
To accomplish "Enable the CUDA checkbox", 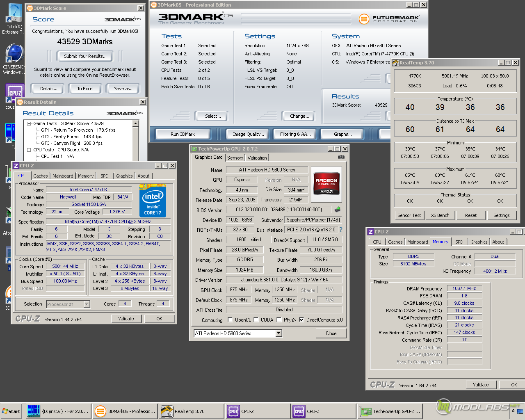I will click(x=256, y=320).
